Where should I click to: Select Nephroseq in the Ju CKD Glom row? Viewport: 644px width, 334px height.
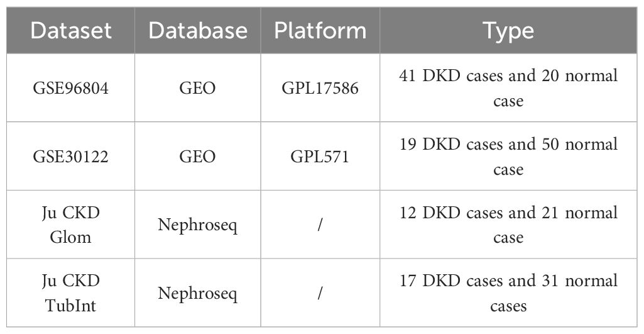pos(197,225)
